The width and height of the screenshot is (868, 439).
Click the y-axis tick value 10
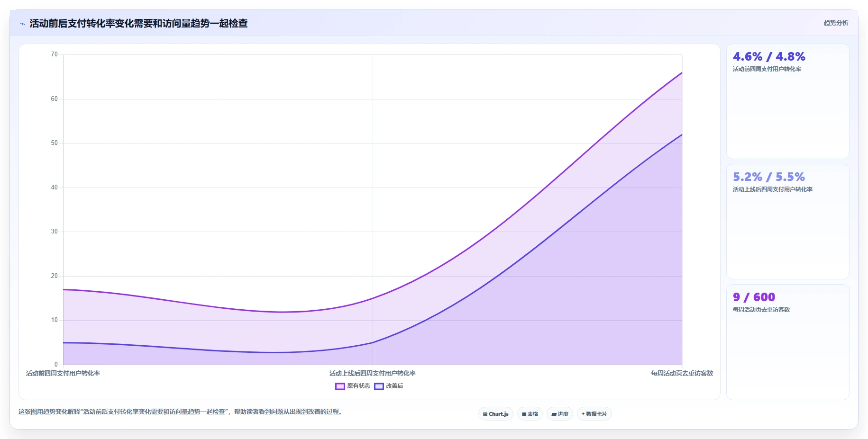54,320
